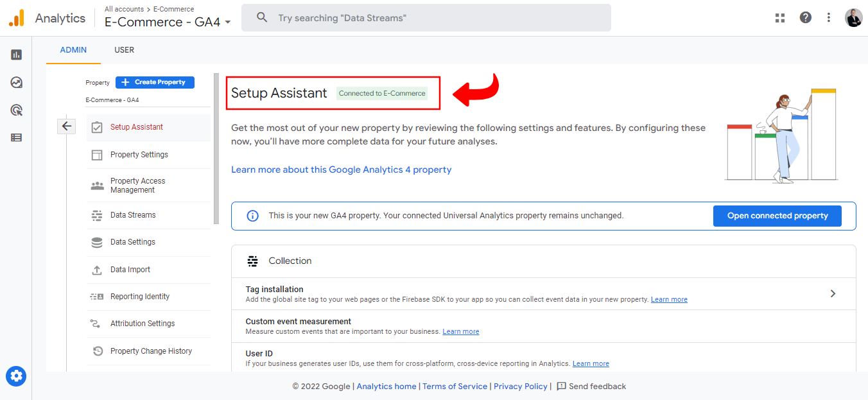
Task: Switch to the USER tab
Action: click(124, 49)
